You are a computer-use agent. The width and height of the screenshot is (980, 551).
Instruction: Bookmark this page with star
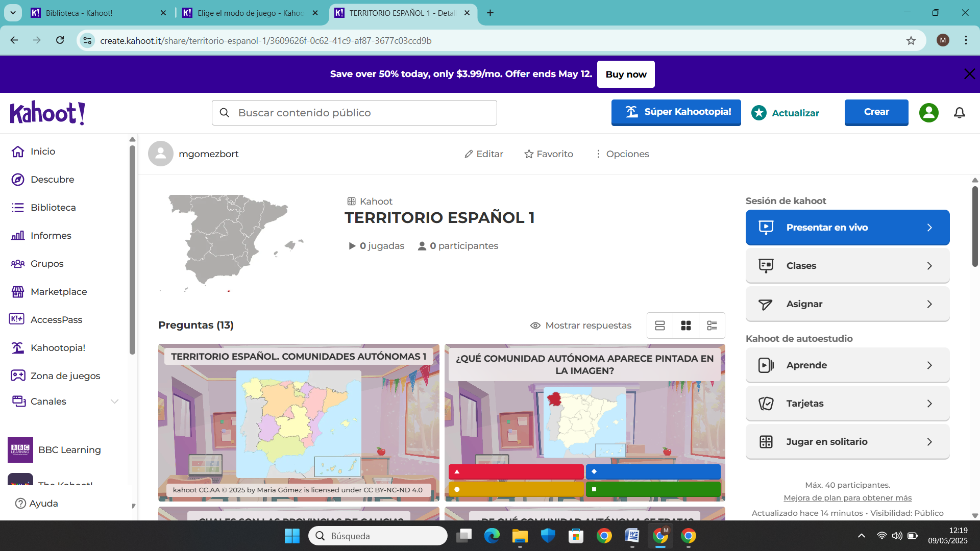[x=911, y=40]
